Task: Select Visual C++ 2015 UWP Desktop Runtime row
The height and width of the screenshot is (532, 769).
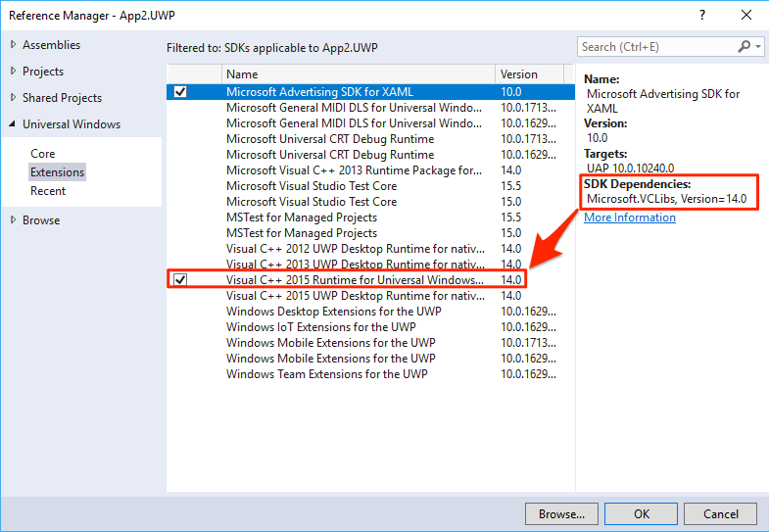Action: pyautogui.click(x=370, y=296)
